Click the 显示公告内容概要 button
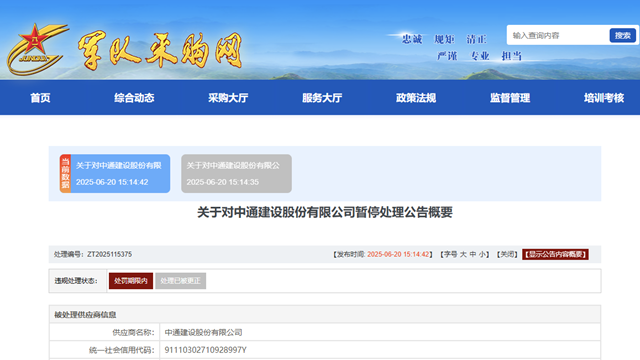Viewport: 640px width, 360px height. 555,254
